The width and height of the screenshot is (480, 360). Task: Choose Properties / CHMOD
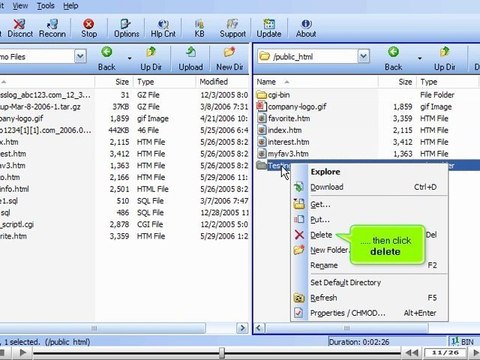(348, 313)
